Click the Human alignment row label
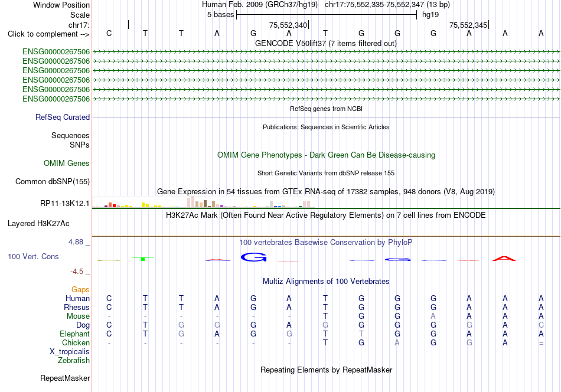Screen dimensions: 561x392 coord(77,299)
